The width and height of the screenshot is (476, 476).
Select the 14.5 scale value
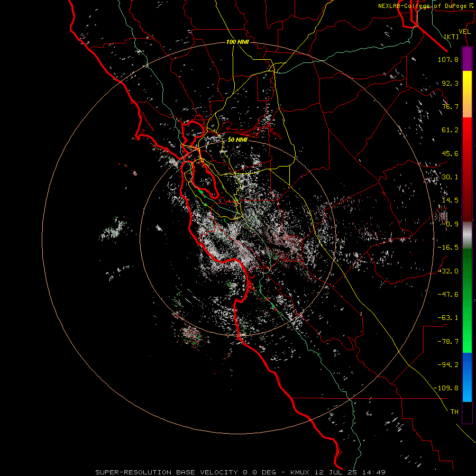(x=450, y=200)
